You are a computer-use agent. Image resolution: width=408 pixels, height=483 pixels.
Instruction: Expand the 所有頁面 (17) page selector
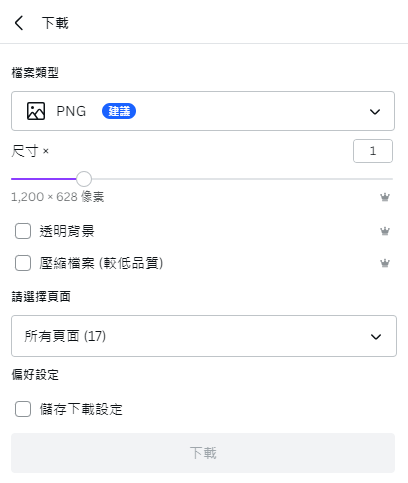(204, 336)
